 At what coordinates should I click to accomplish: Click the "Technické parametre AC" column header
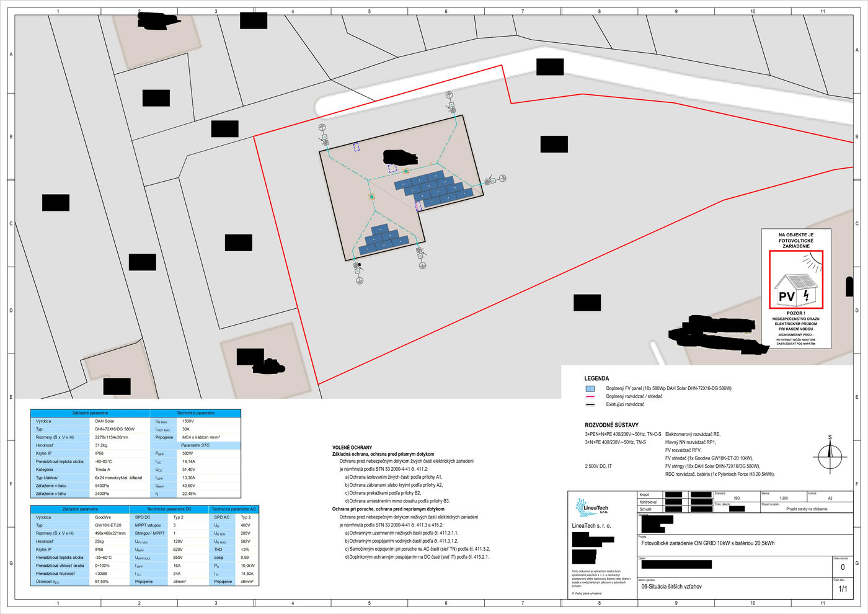click(234, 509)
